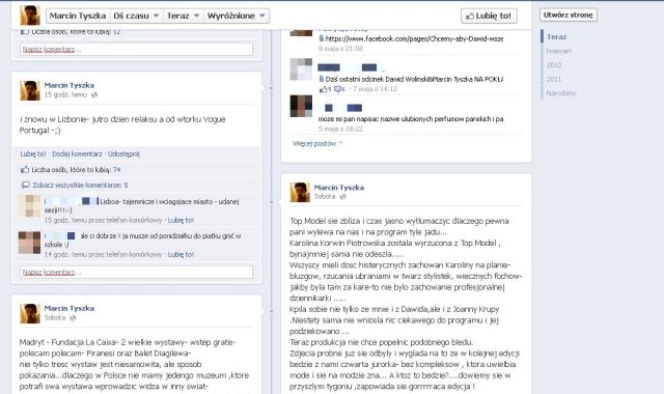Click the Utwórz stronę button
The height and width of the screenshot is (394, 664).
(568, 15)
